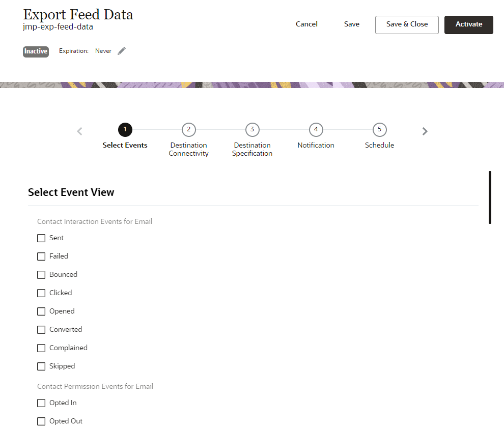Switch to the Notification step
The image size is (504, 427).
(316, 145)
